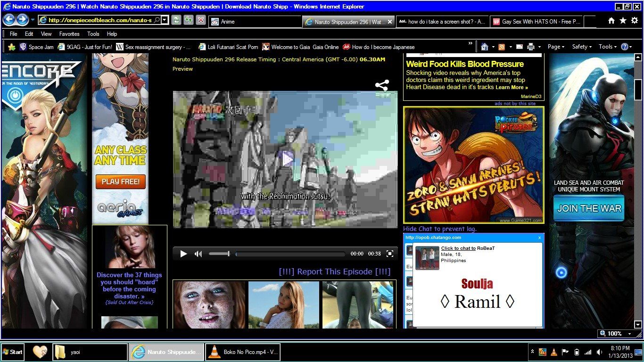Open the Favorites menu in menu bar
644x362 pixels.
(69, 34)
